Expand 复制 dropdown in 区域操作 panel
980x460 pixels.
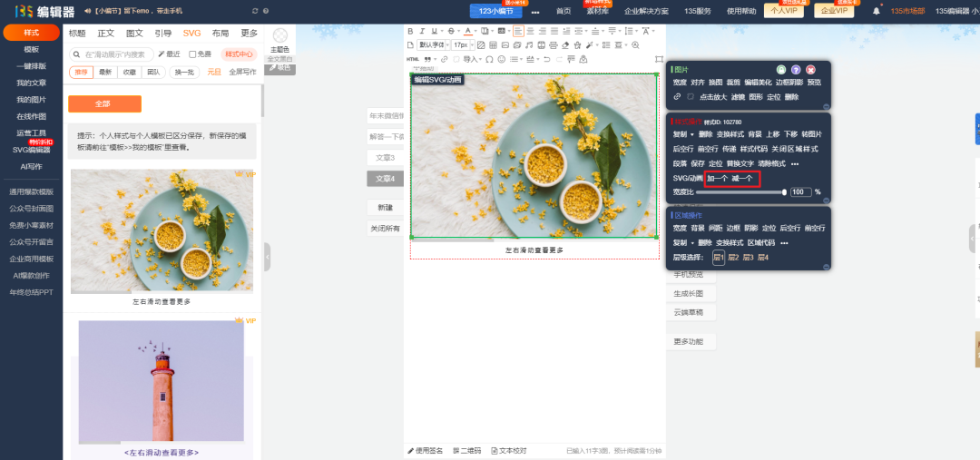[692, 242]
